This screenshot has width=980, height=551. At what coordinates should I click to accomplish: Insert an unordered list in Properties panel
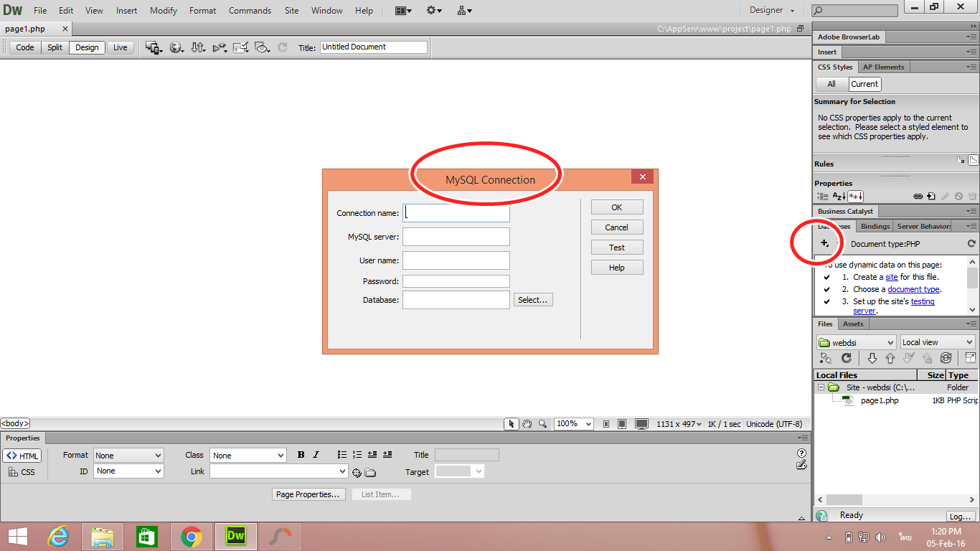[x=342, y=455]
